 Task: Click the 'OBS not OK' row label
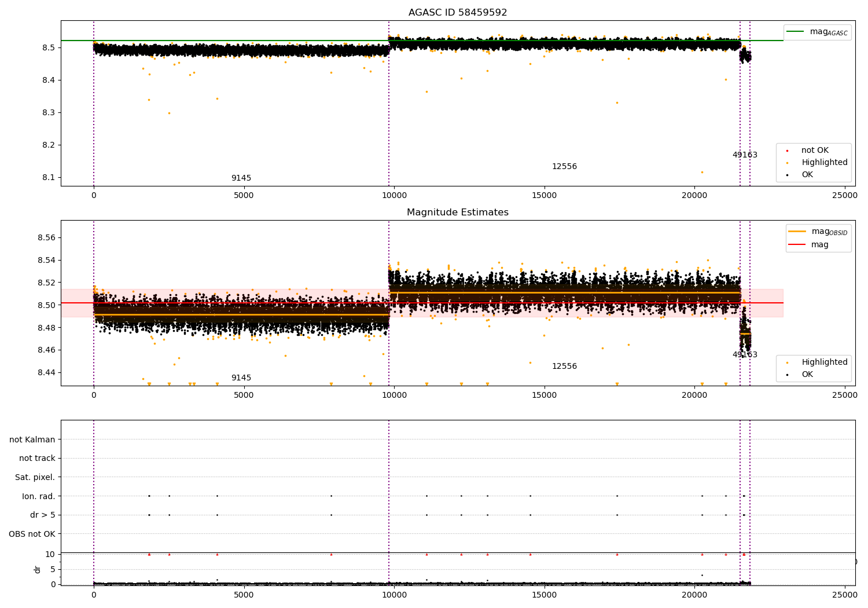(x=32, y=534)
